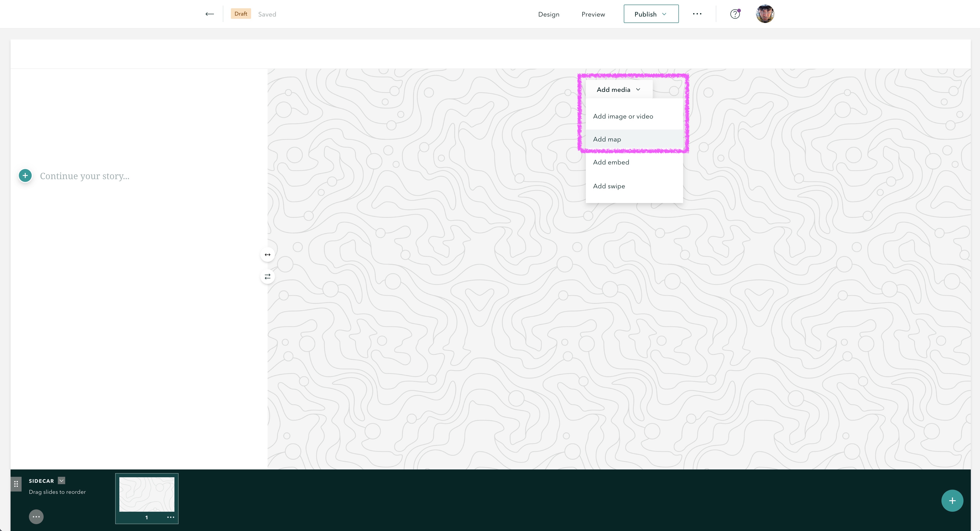Image resolution: width=980 pixels, height=531 pixels.
Task: Click the green plus beside Continue your story
Action: pyautogui.click(x=25, y=175)
